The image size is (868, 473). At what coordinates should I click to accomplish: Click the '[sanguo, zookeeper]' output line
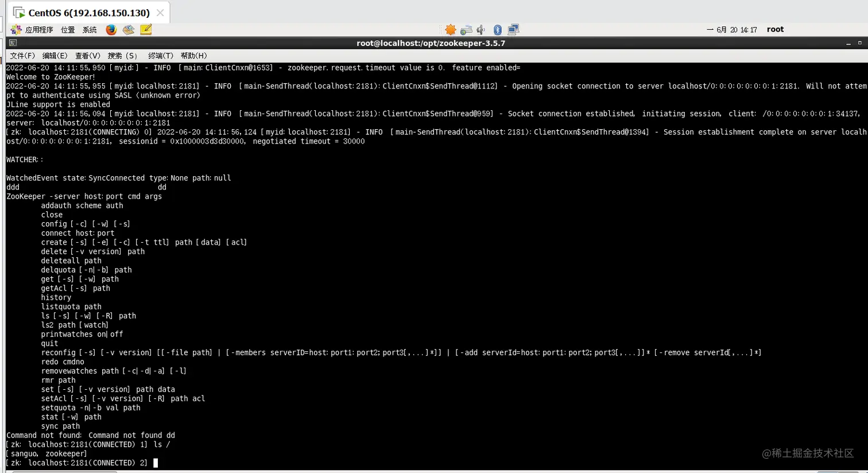point(46,453)
